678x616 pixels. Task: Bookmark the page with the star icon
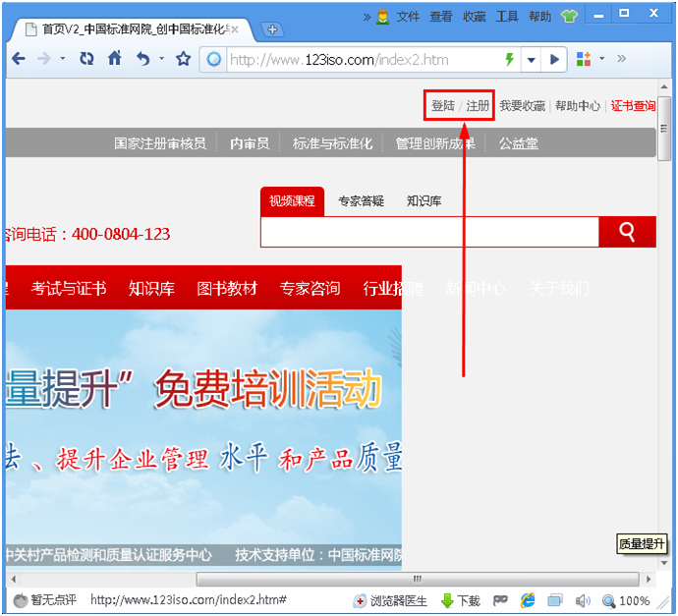point(183,59)
